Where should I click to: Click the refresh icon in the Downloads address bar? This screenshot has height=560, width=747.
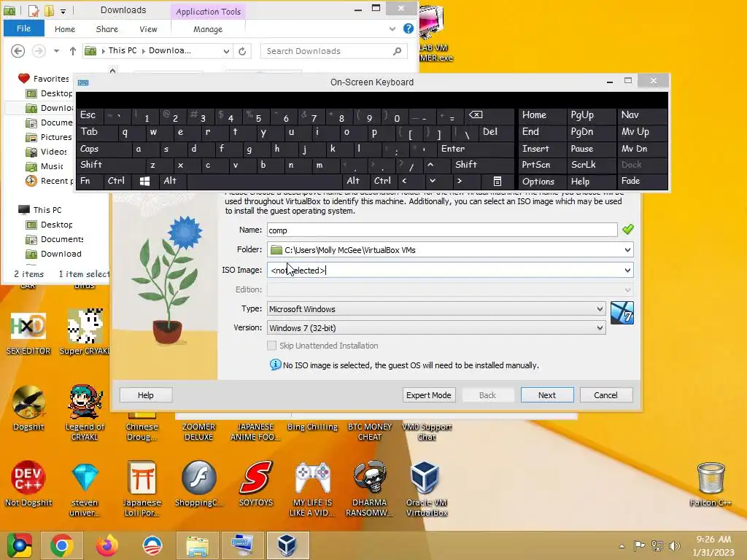point(242,51)
